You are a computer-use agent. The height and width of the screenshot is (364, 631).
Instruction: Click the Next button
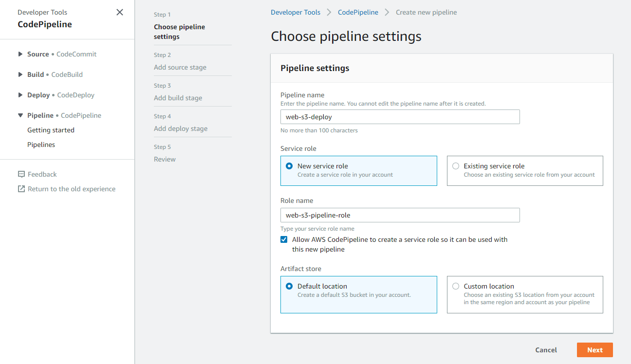tap(594, 350)
